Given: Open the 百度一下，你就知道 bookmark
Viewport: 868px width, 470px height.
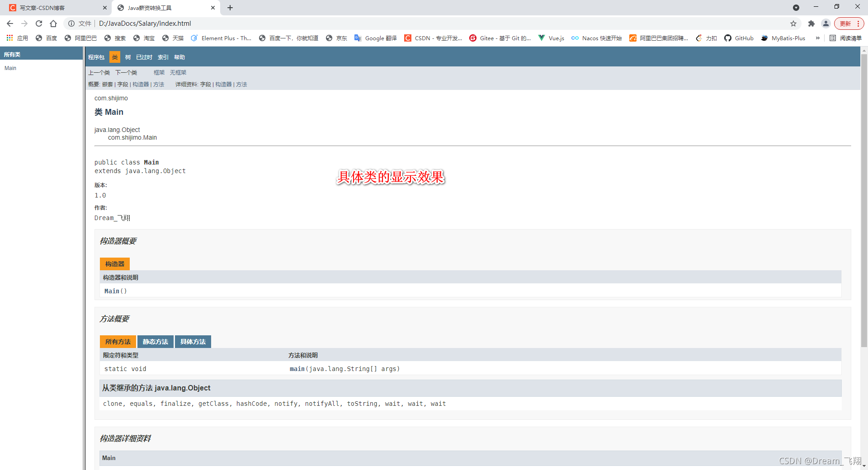Looking at the screenshot, I should (288, 38).
